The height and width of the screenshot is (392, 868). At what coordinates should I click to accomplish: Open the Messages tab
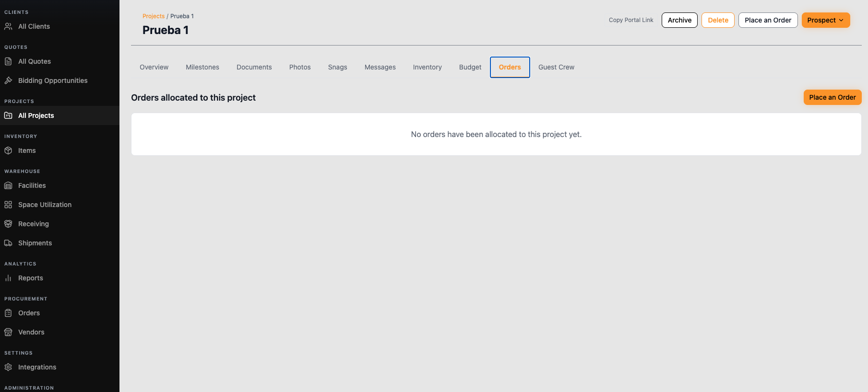380,67
